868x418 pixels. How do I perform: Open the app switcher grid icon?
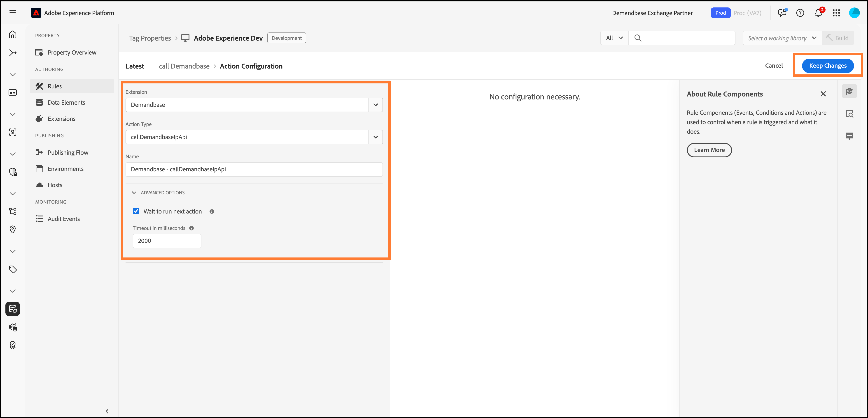(836, 13)
